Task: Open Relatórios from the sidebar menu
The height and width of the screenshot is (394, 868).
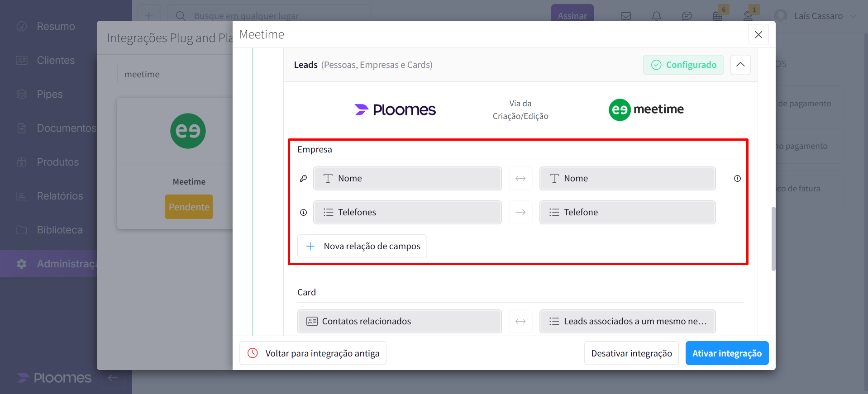Action: [60, 196]
